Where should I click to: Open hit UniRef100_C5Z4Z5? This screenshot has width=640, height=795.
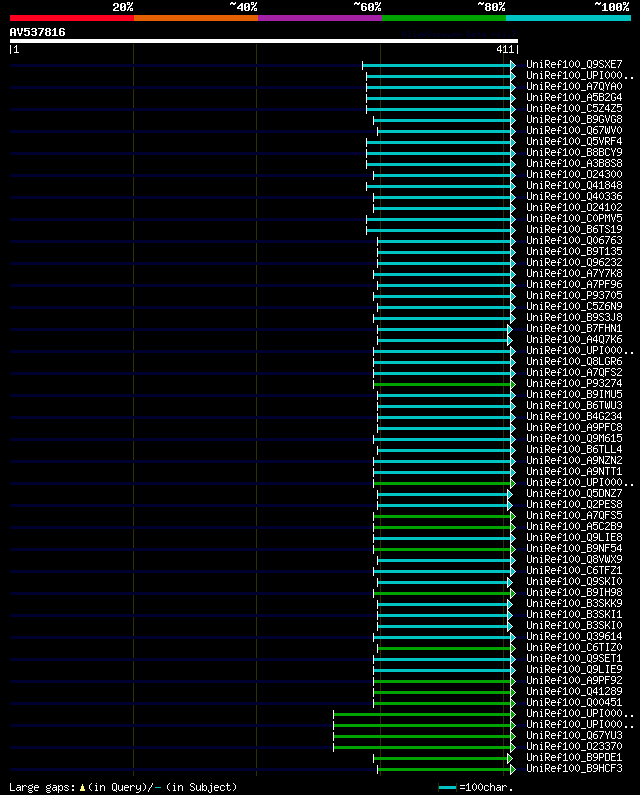574,109
